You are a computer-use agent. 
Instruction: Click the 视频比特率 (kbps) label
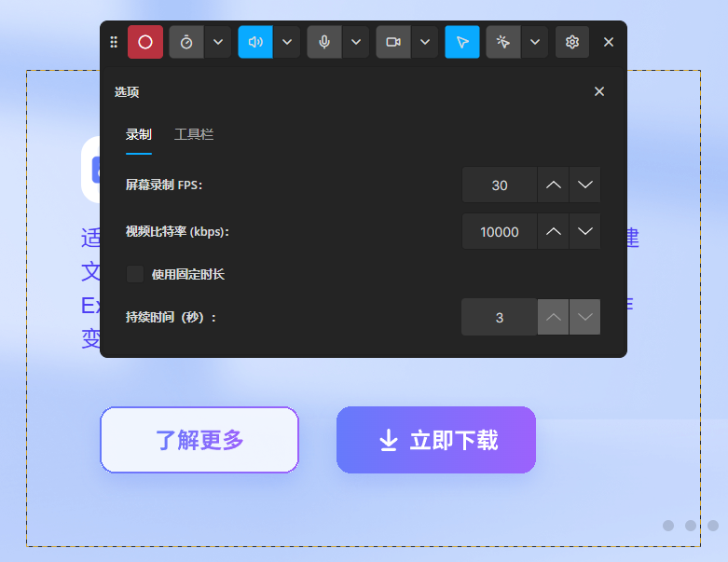[177, 231]
